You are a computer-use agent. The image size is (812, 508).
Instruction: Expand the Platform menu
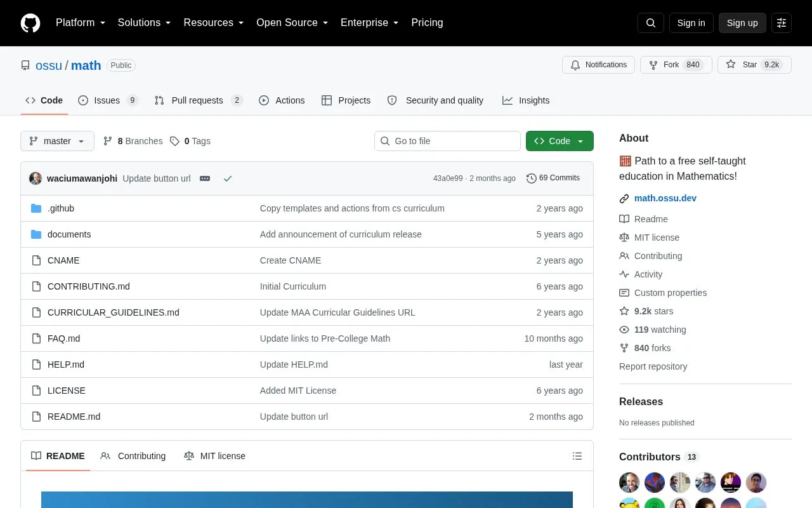[81, 23]
